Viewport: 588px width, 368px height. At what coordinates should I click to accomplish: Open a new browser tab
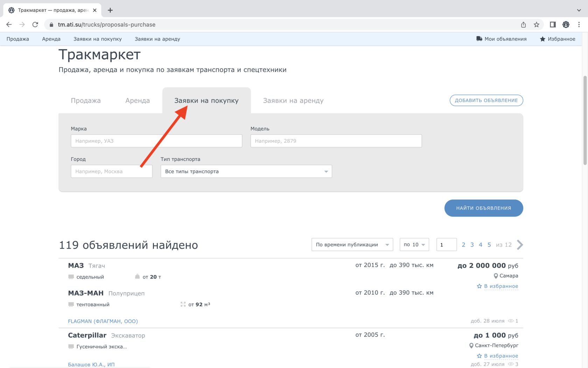(110, 10)
